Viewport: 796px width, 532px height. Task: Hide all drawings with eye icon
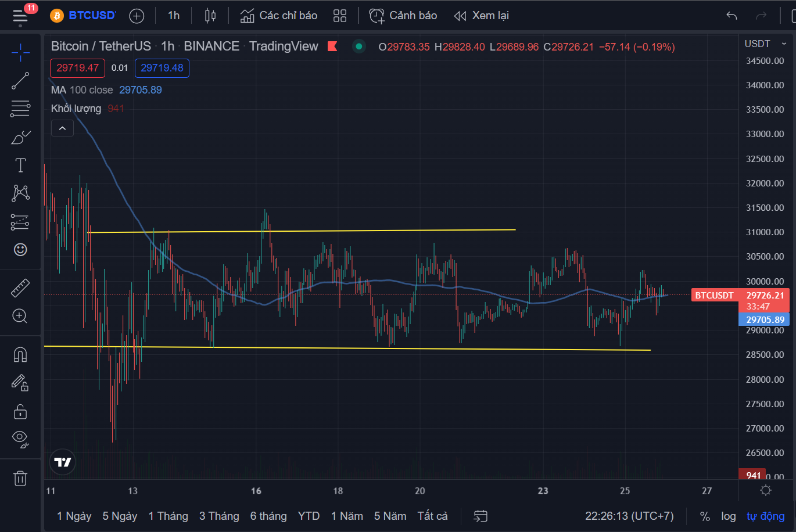pyautogui.click(x=20, y=440)
